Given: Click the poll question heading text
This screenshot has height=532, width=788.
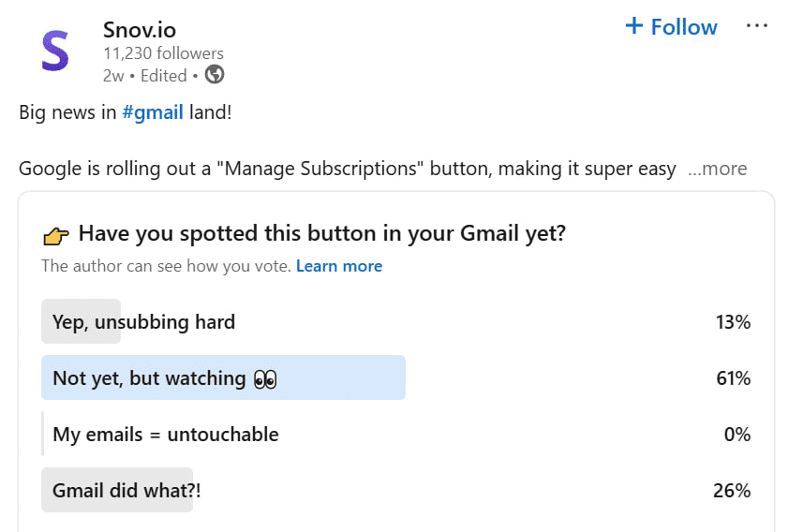Looking at the screenshot, I should [x=321, y=234].
